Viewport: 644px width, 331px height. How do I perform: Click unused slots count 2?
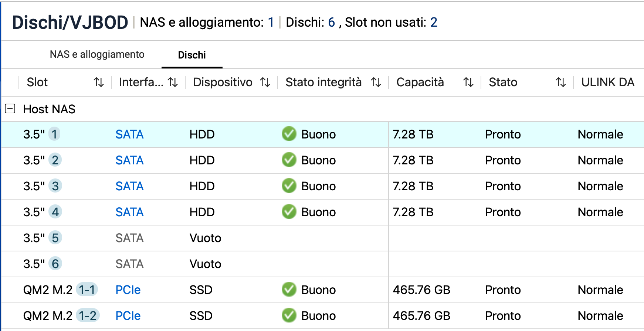[x=434, y=23]
